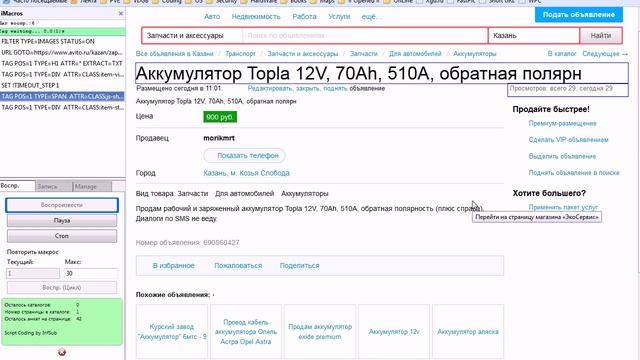Viewport: 640px width, 360px height.
Task: Switch to the Воспр. tab
Action: (x=17, y=186)
